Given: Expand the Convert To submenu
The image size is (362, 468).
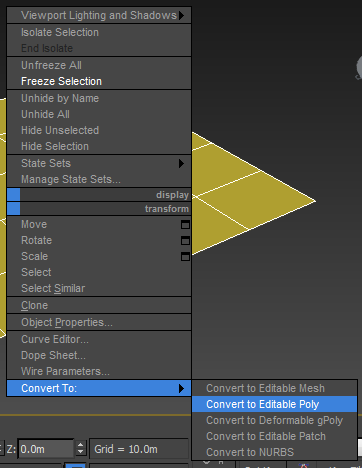Looking at the screenshot, I should pos(99,388).
